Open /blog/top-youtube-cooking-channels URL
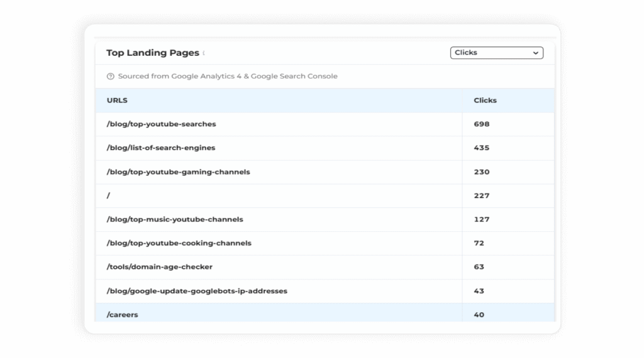 click(179, 244)
